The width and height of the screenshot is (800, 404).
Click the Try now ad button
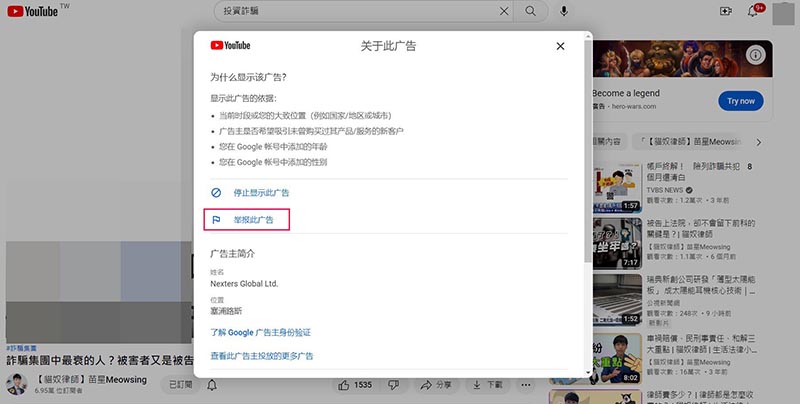tap(741, 101)
